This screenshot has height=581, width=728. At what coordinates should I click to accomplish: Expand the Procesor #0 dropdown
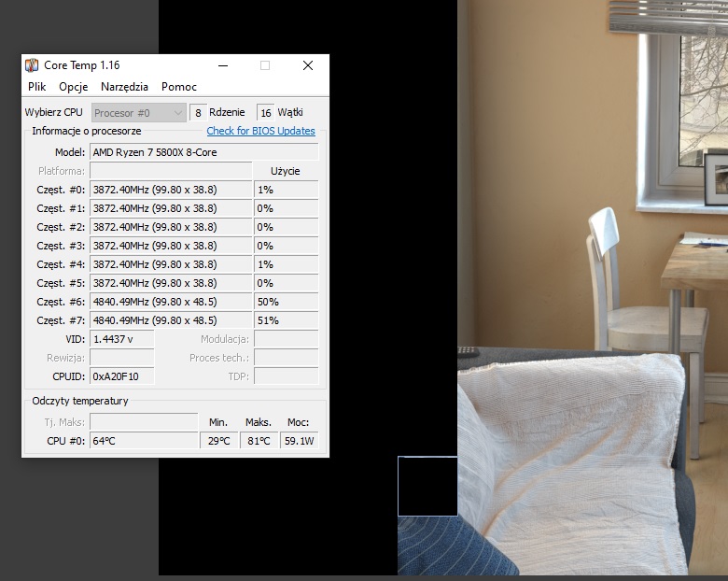click(138, 113)
